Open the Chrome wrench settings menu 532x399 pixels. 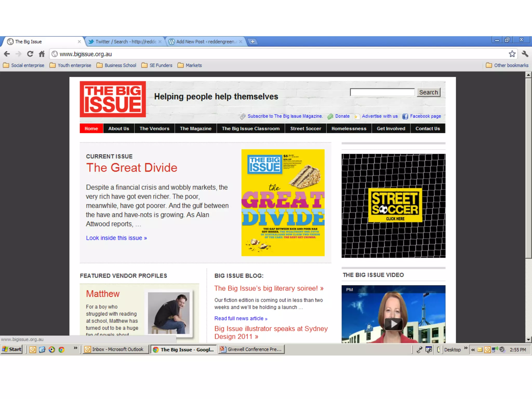(525, 54)
